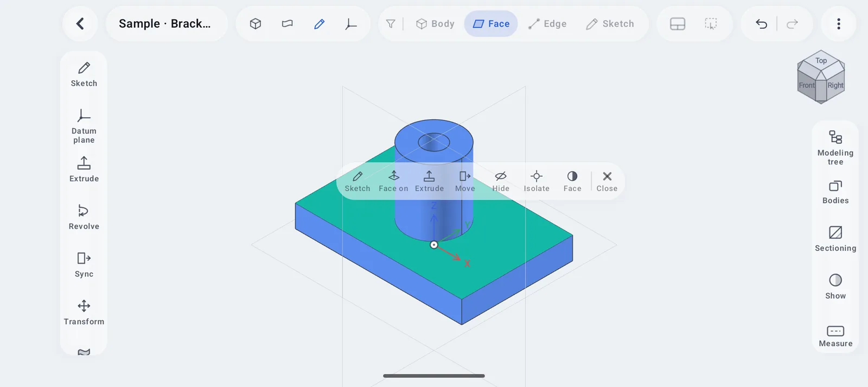This screenshot has width=868, height=387.
Task: Activate the box selection icon
Action: pyautogui.click(x=711, y=24)
